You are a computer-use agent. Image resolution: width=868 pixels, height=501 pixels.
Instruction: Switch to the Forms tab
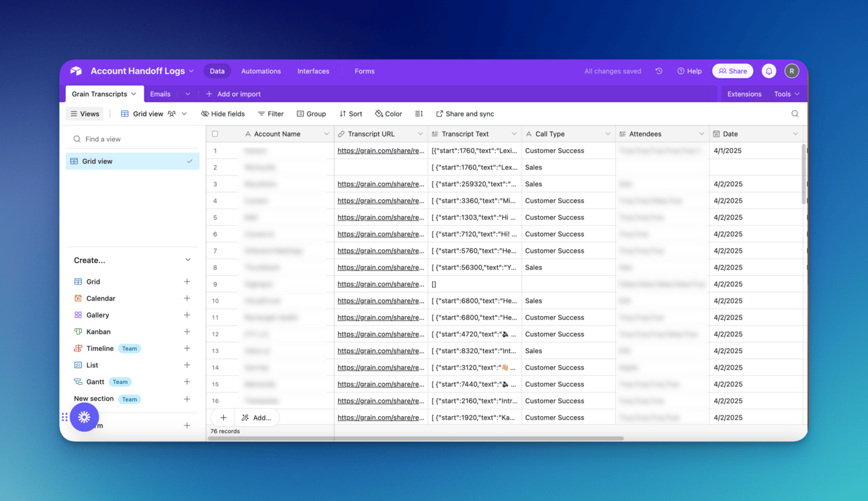tap(364, 71)
